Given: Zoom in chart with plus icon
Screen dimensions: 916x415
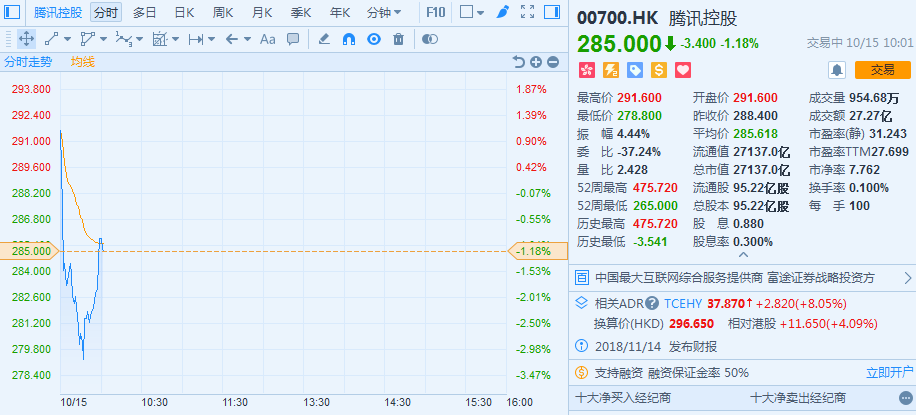Looking at the screenshot, I should click(x=536, y=62).
